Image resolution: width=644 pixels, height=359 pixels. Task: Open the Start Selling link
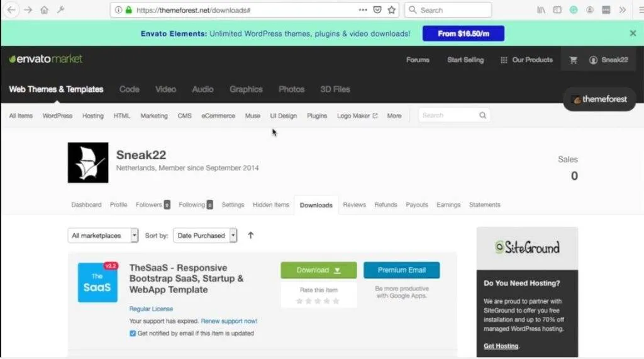coord(465,60)
